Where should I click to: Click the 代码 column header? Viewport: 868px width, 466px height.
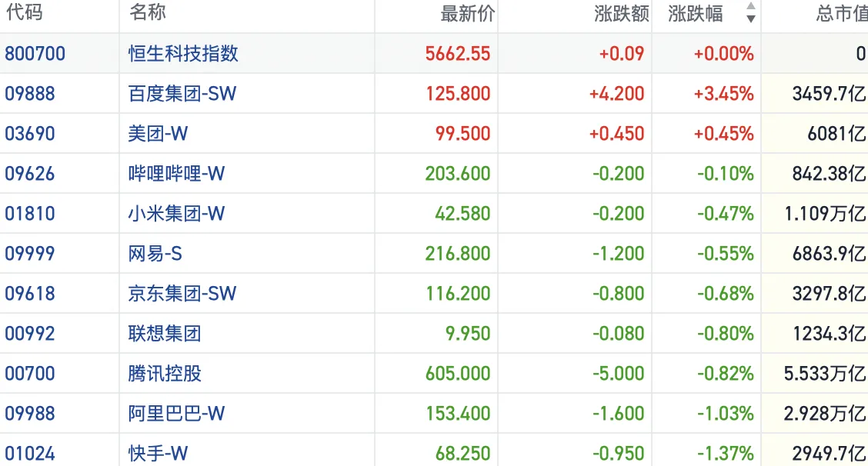[24, 14]
